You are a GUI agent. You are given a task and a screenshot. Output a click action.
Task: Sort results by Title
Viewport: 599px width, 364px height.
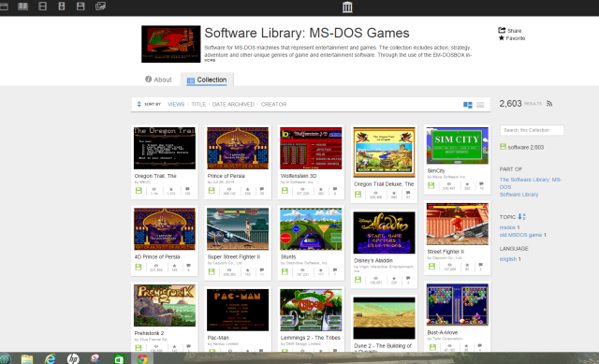198,104
